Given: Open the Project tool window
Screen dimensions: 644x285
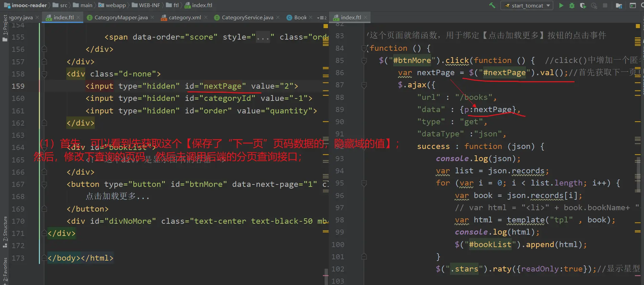Looking at the screenshot, I should 5,28.
